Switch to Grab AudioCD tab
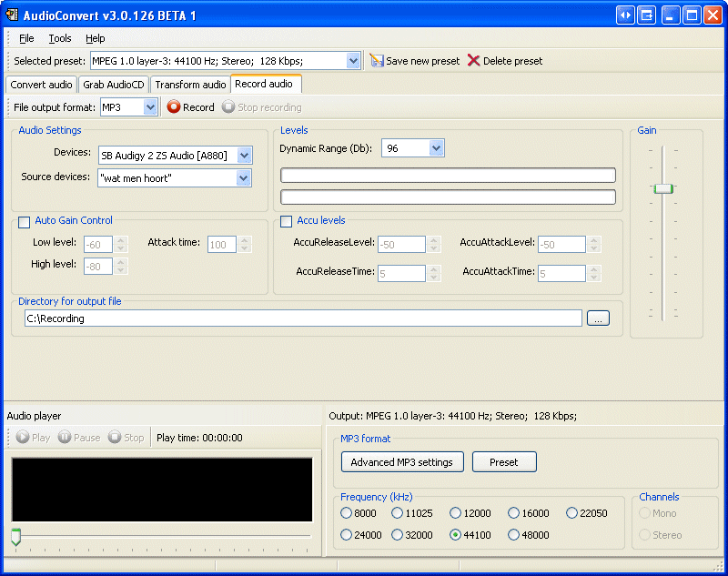 tap(114, 85)
